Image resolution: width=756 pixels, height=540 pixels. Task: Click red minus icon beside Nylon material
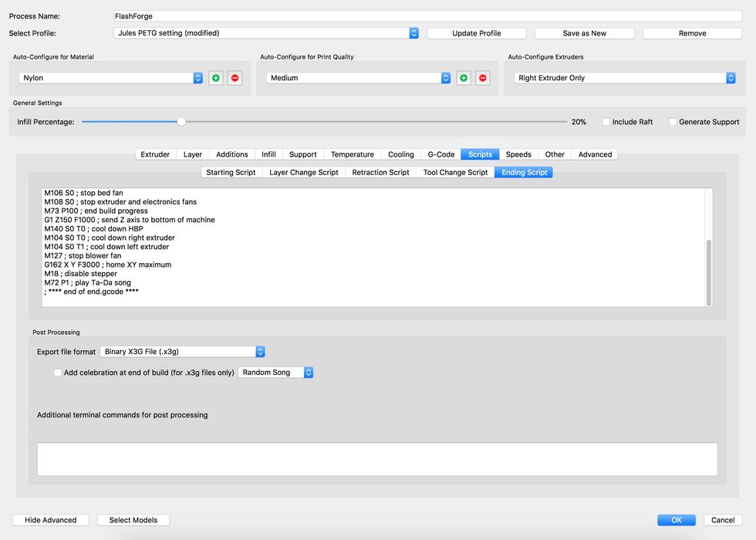coord(235,78)
